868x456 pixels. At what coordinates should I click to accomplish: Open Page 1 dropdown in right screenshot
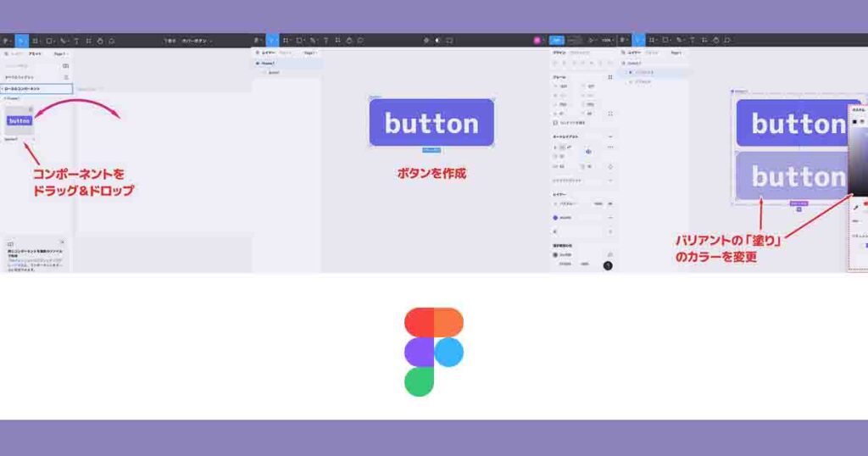coord(676,53)
